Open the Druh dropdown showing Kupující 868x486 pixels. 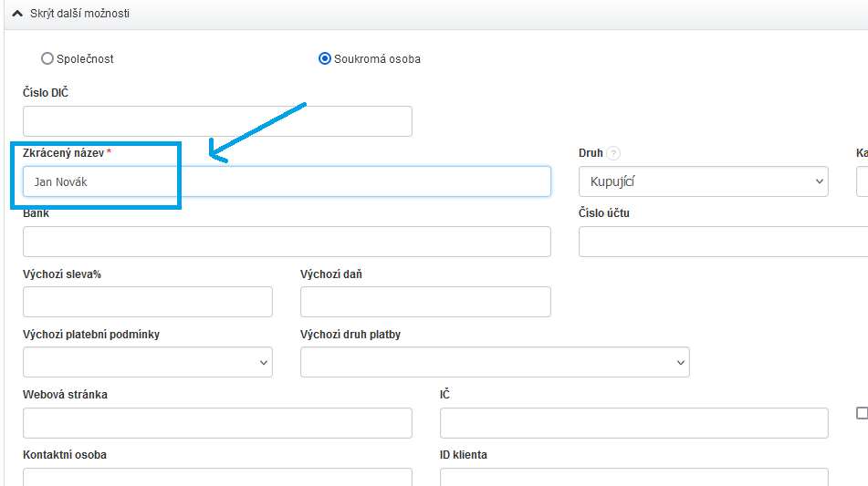(x=703, y=181)
